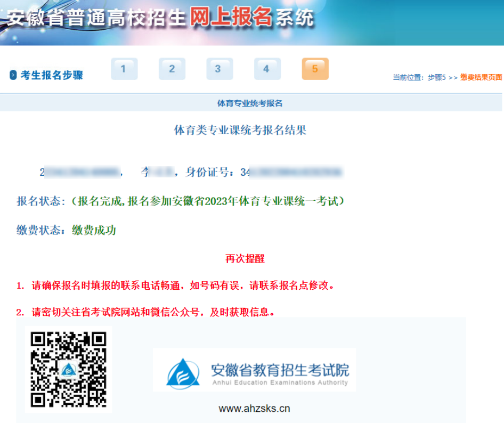This screenshot has height=423, width=504.
Task: Click the 考生报名步骤 label
Action: 52,75
